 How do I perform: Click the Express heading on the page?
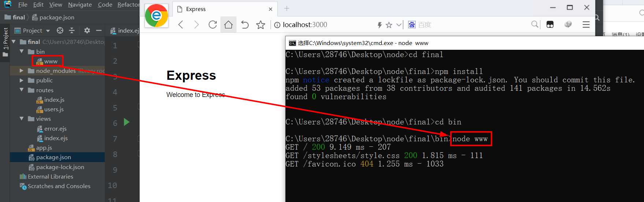pyautogui.click(x=191, y=75)
